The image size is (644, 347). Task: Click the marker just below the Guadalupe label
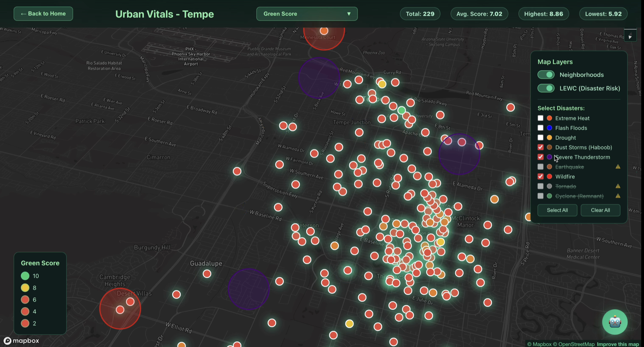click(x=207, y=274)
